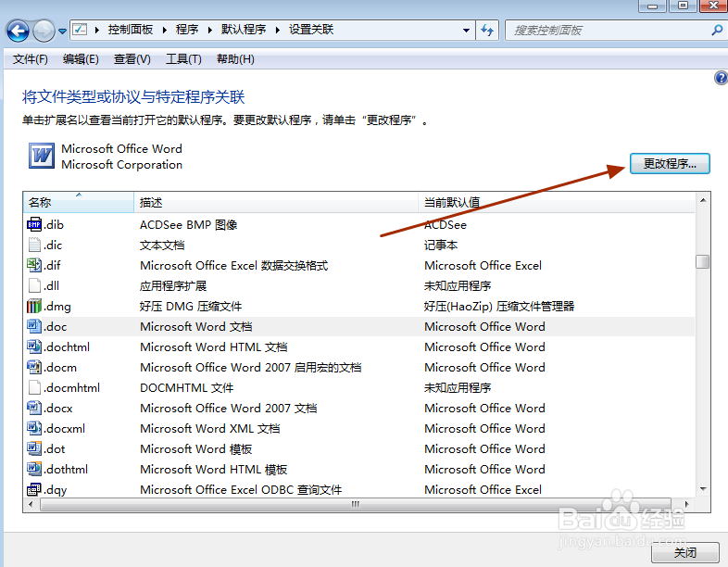
Task: Sort by the 名称 column header
Action: pyautogui.click(x=78, y=203)
